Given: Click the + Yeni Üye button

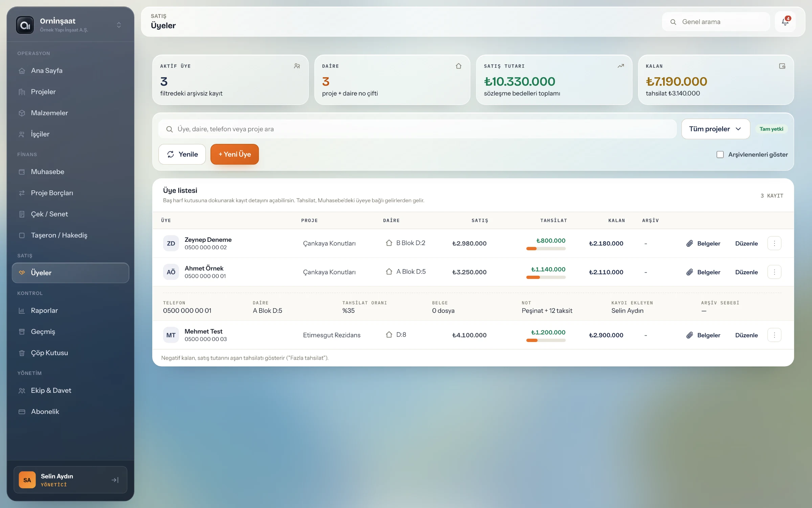Looking at the screenshot, I should coord(234,154).
